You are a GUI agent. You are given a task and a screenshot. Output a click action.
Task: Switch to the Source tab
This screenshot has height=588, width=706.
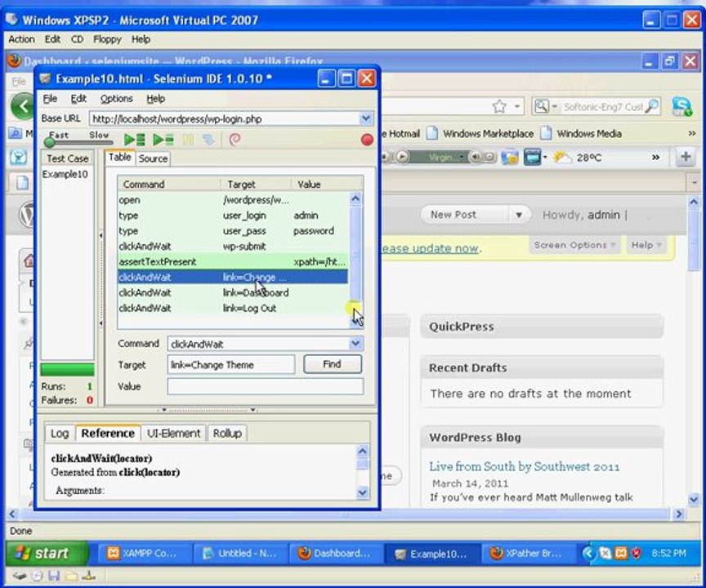(153, 158)
